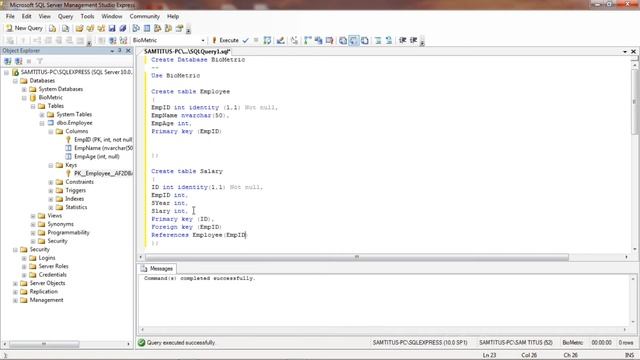
Task: Close the Object Explorer panel
Action: point(128,51)
